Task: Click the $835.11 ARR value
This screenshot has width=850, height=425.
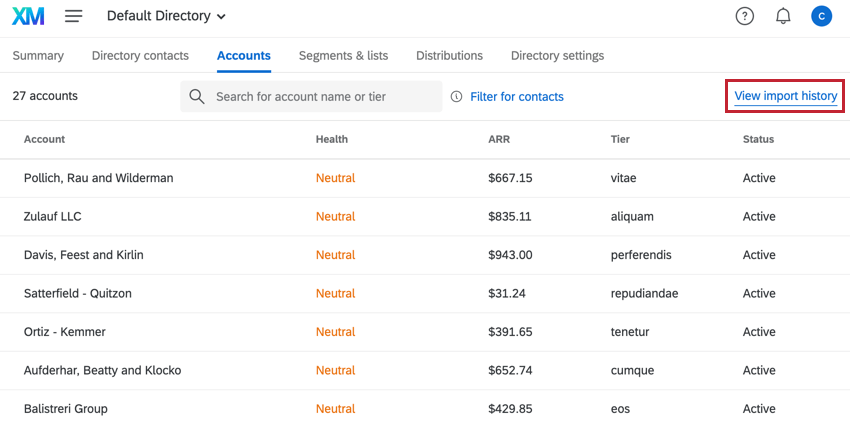Action: pos(510,216)
